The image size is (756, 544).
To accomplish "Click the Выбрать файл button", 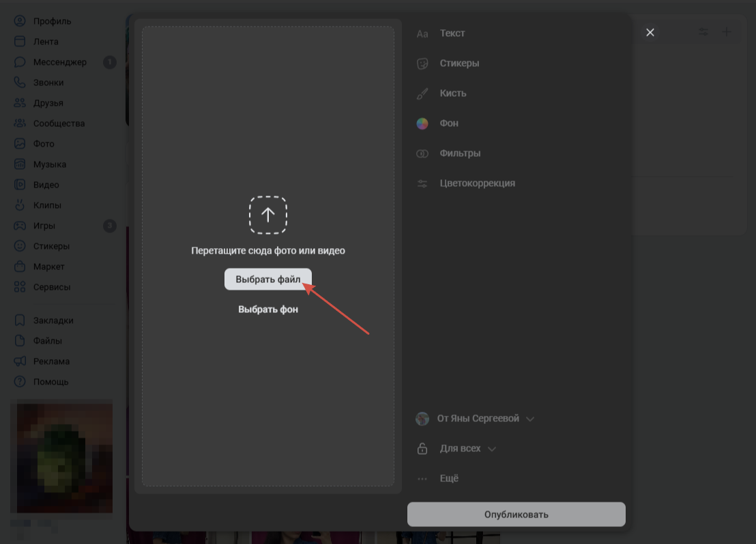I will pyautogui.click(x=268, y=279).
